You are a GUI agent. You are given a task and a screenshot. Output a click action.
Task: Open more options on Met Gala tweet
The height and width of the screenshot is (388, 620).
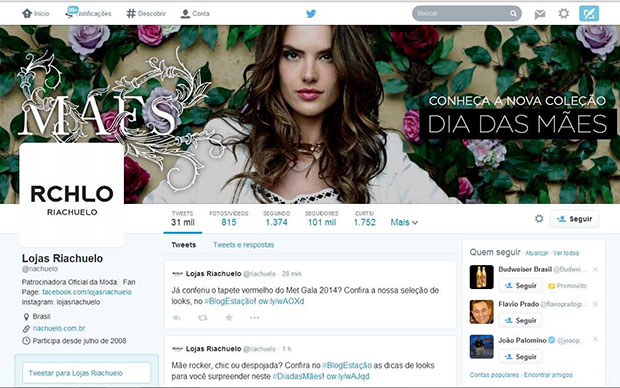pyautogui.click(x=254, y=318)
